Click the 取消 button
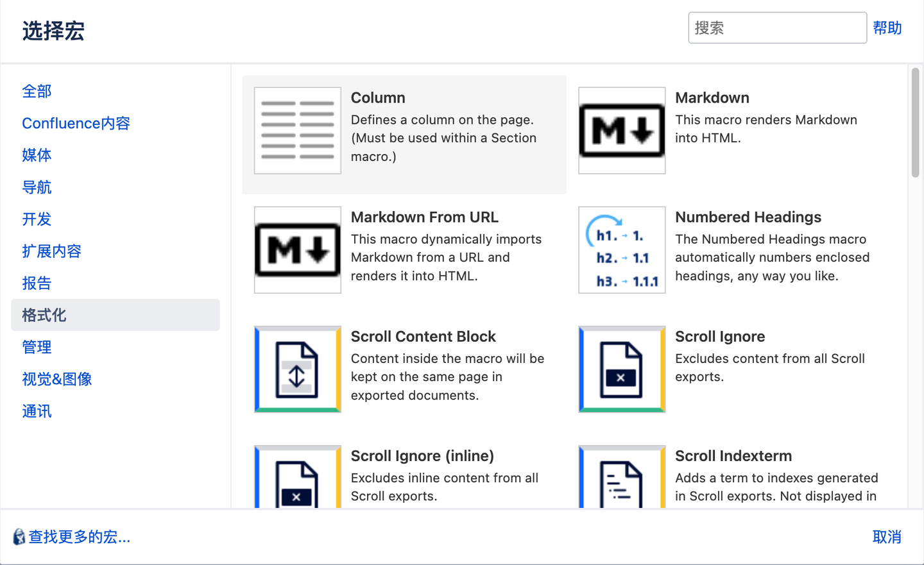924x565 pixels. pyautogui.click(x=887, y=536)
